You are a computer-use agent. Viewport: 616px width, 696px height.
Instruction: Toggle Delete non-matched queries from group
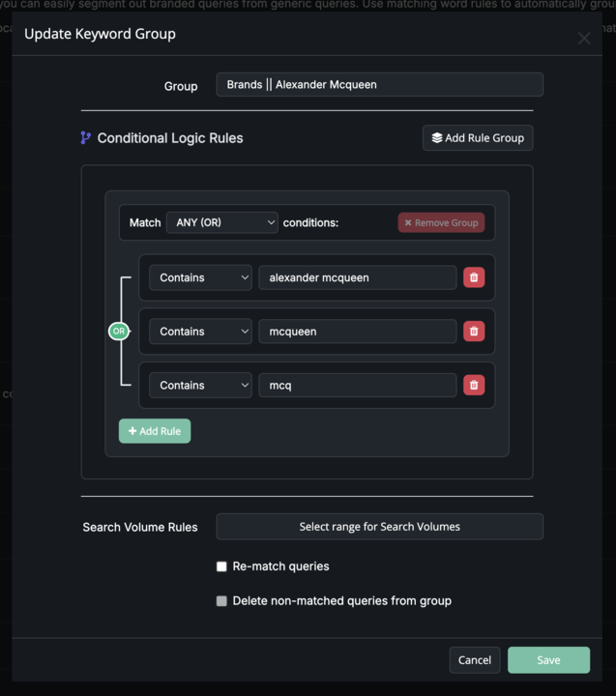pyautogui.click(x=221, y=601)
